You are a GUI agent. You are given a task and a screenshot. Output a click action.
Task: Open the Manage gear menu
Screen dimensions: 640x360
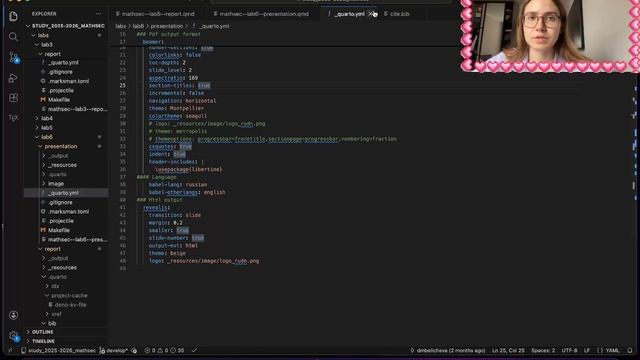click(x=13, y=336)
